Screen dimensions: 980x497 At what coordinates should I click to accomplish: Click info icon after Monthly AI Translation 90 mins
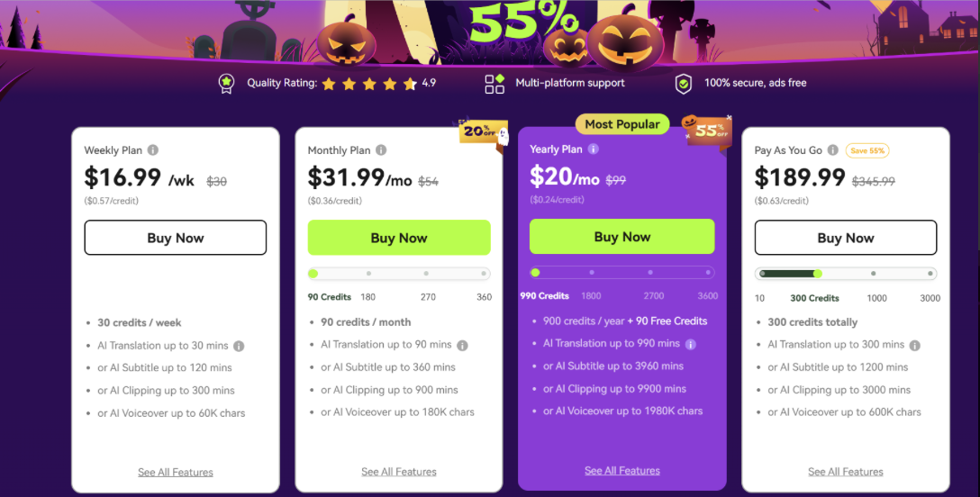tap(462, 345)
